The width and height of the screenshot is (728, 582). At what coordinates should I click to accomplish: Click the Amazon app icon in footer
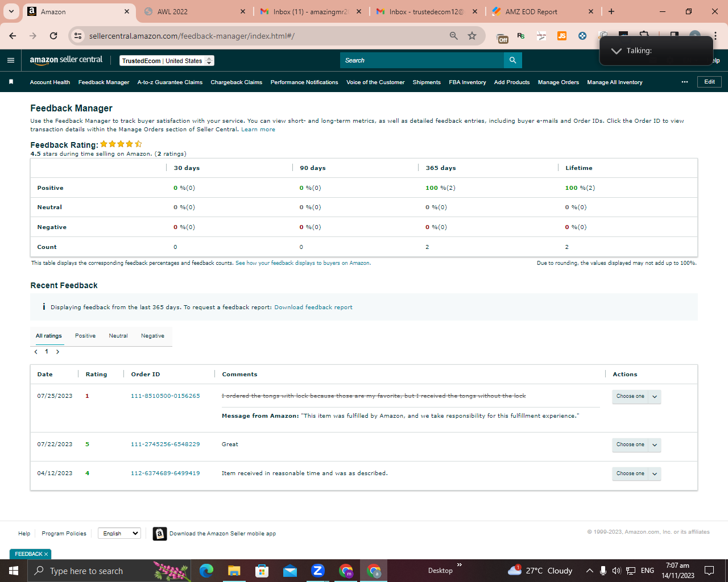160,534
